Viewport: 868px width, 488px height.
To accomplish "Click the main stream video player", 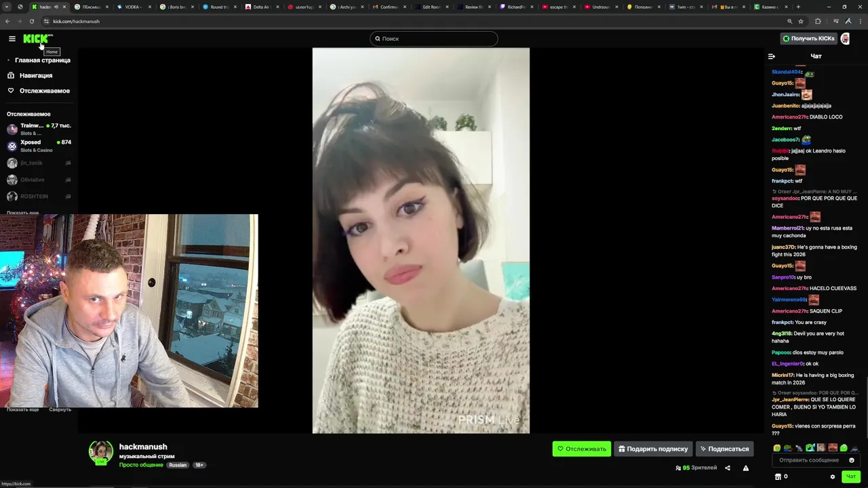I will pyautogui.click(x=420, y=241).
